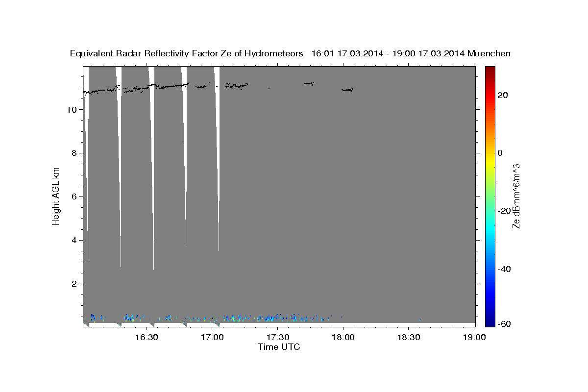Click the height tick label '4'
Viewport: 588px width, 392px height.
pyautogui.click(x=74, y=240)
